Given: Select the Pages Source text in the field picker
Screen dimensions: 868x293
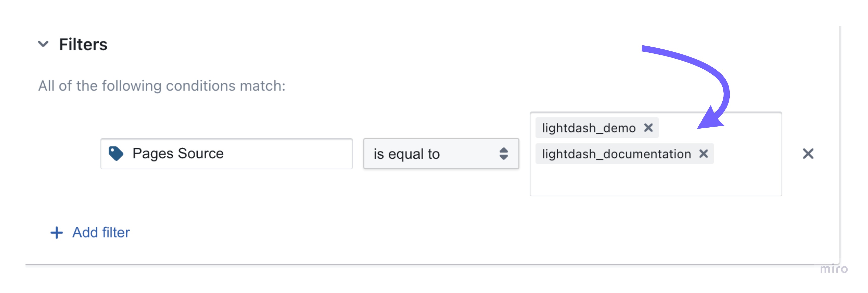Looking at the screenshot, I should click(x=178, y=154).
